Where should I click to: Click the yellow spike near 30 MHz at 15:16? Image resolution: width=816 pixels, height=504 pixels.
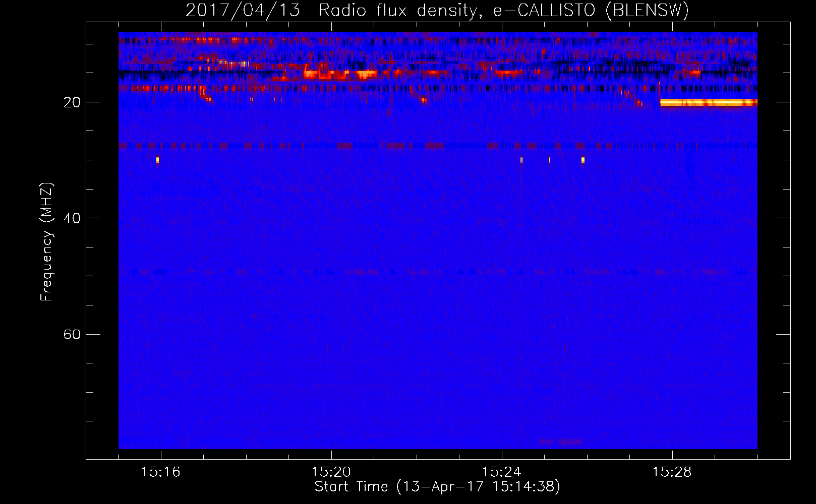157,160
